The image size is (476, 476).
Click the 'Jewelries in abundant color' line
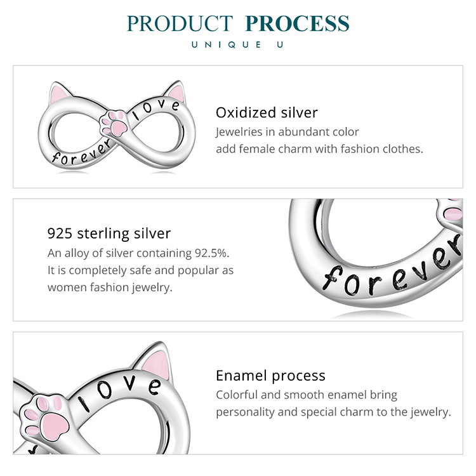288,132
